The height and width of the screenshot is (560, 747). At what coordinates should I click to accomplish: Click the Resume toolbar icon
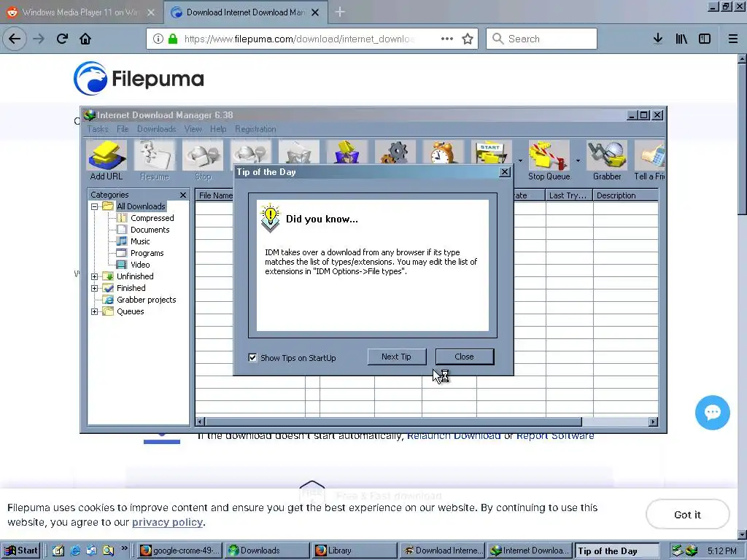coord(155,161)
